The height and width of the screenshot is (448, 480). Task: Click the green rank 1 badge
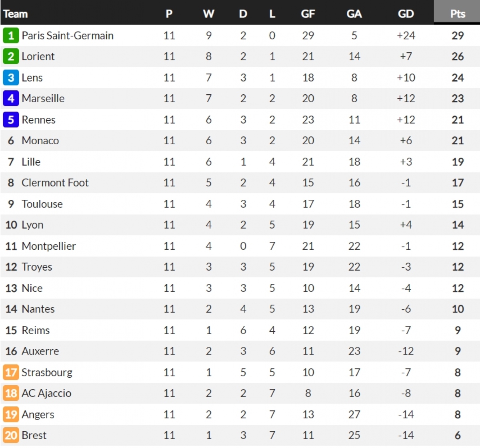[11, 36]
